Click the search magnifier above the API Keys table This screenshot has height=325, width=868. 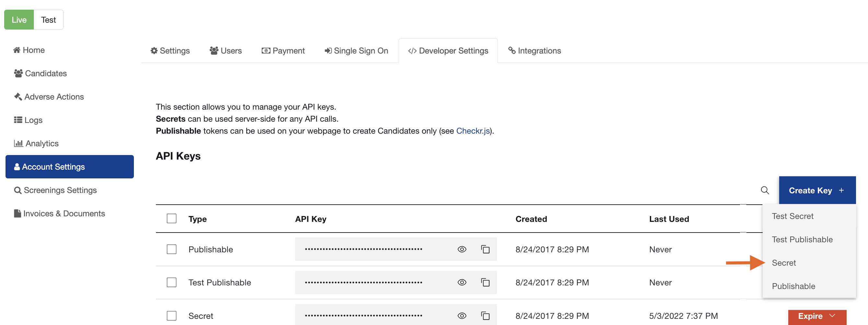click(x=765, y=190)
